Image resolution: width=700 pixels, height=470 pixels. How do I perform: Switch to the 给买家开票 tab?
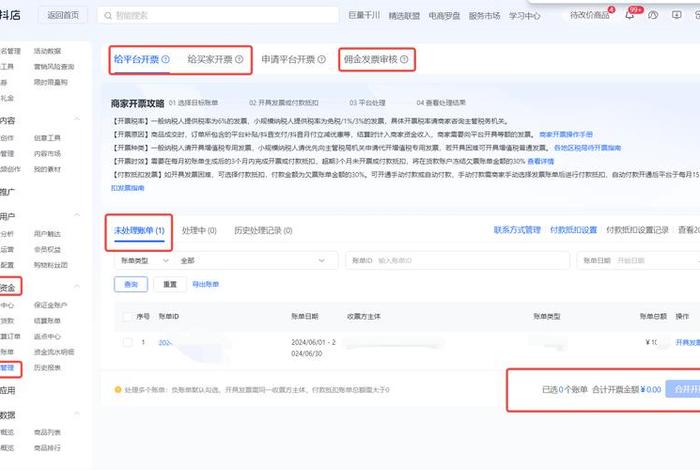click(210, 59)
